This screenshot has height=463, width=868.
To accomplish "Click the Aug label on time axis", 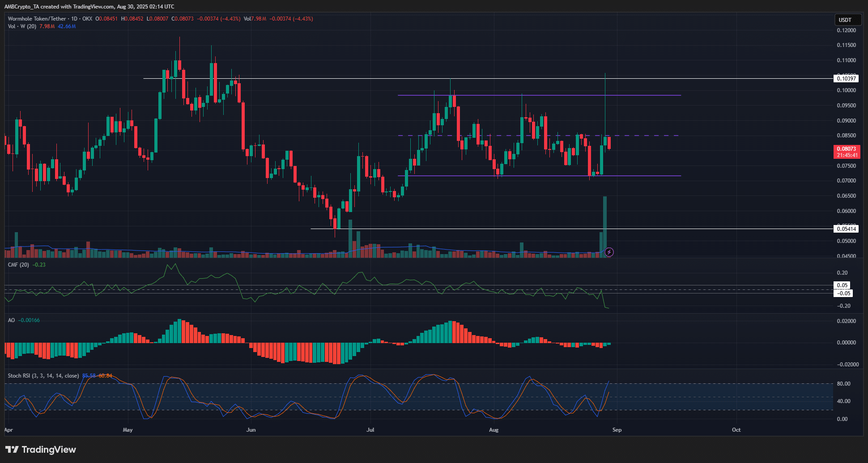I will 494,430.
